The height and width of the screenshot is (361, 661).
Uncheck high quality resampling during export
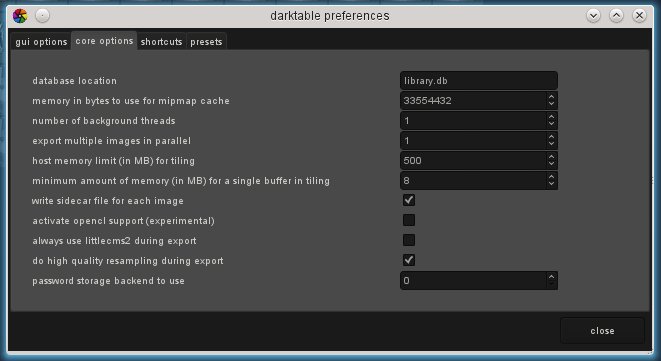(409, 260)
